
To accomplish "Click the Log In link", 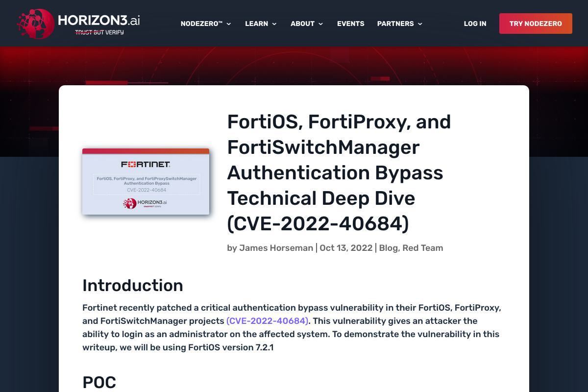I will pyautogui.click(x=475, y=24).
